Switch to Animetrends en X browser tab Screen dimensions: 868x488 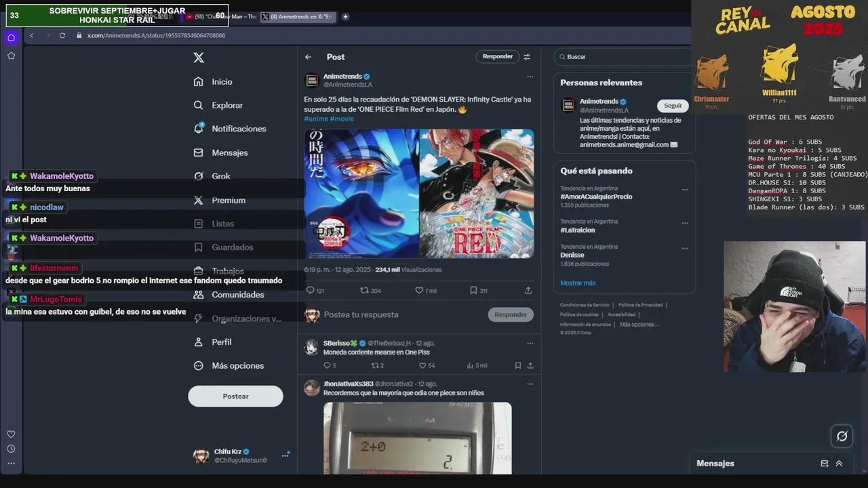click(297, 17)
